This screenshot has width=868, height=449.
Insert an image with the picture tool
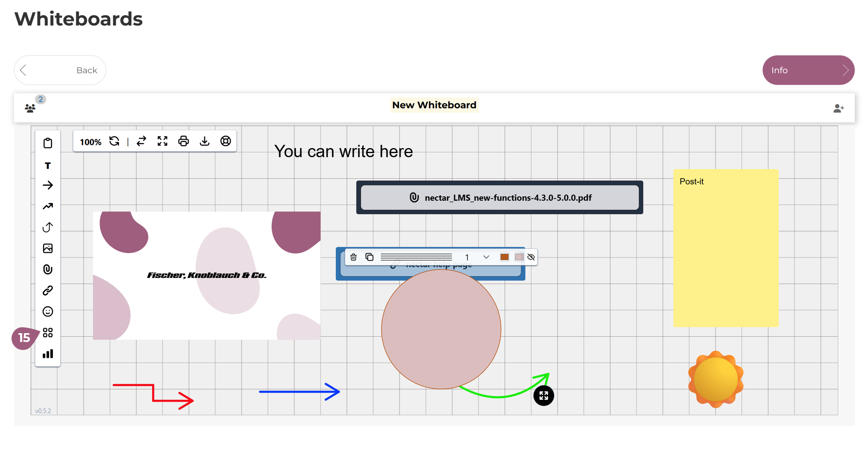[x=48, y=248]
